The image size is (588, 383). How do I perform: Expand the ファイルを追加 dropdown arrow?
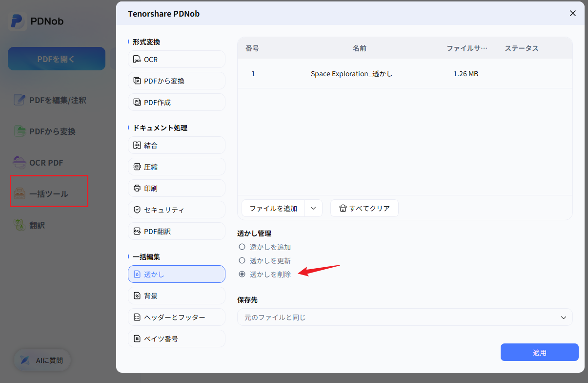[x=313, y=208]
